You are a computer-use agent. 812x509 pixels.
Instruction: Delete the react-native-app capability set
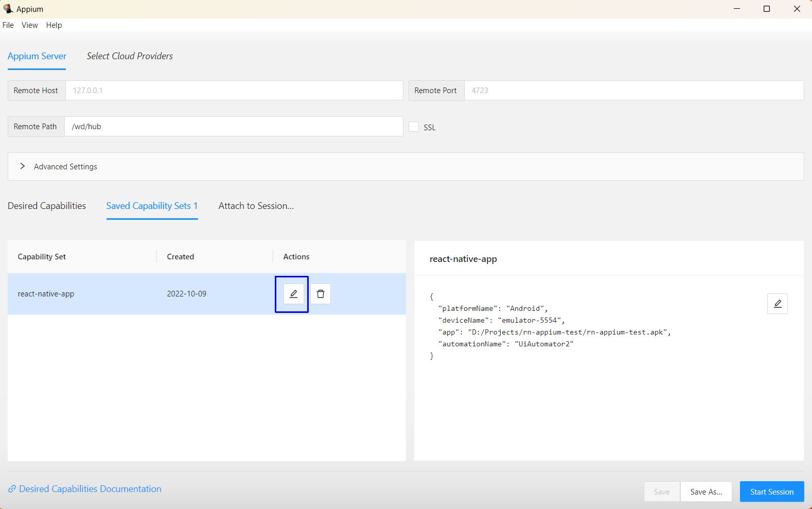[x=321, y=294]
